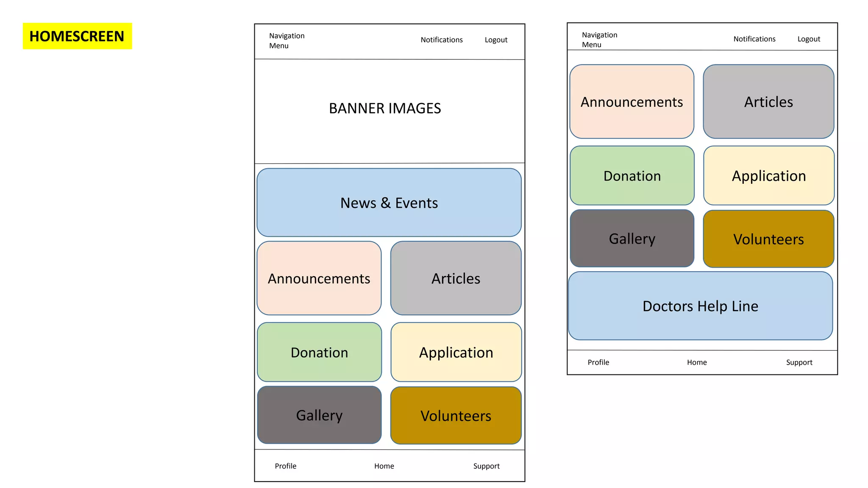Viewport: 868px width, 488px height.
Task: Tap Articles tile in left mockup
Action: coord(456,278)
